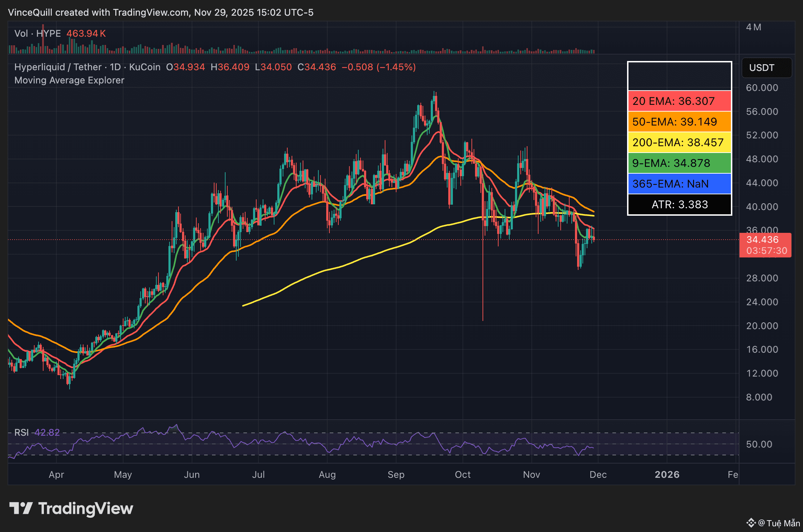803x532 pixels.
Task: Click the TradingView wordmark text
Action: [86, 508]
